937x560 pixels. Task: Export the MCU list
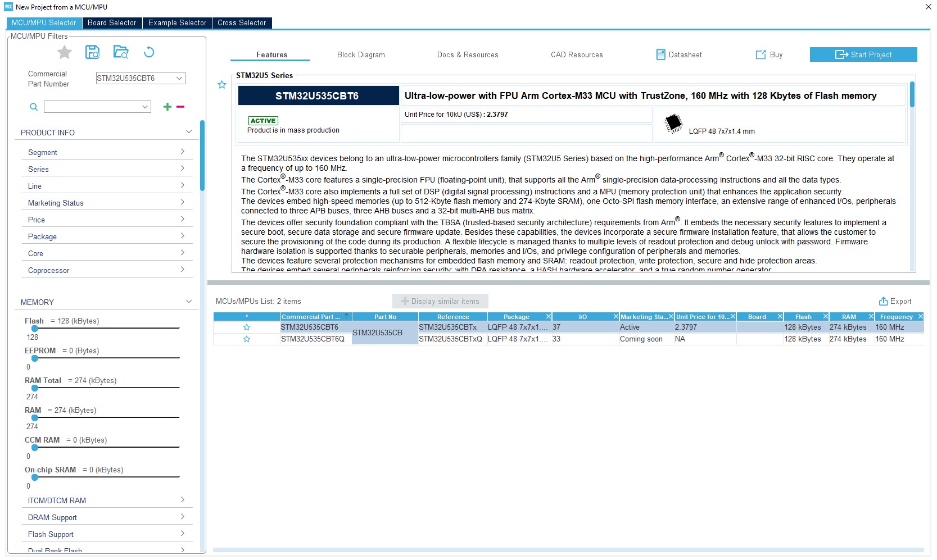895,302
